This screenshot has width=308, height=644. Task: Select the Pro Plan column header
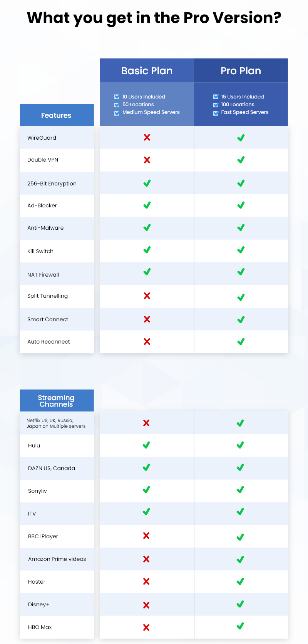(x=241, y=71)
